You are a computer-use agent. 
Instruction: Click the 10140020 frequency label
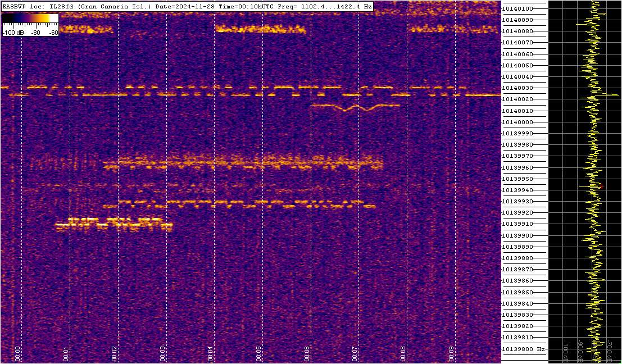coord(517,99)
